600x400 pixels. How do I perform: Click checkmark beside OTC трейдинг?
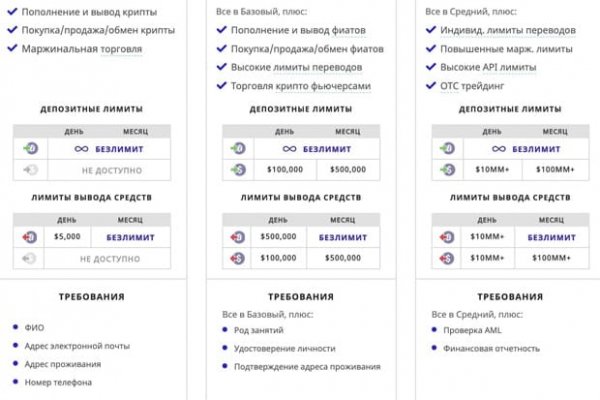(431, 86)
